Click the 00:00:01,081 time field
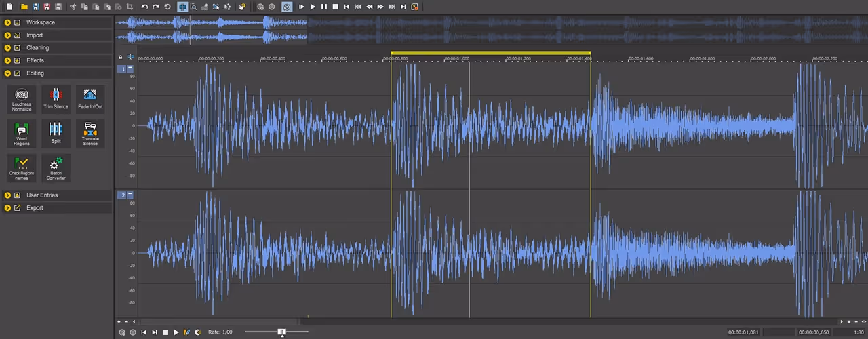This screenshot has height=339, width=868. click(743, 332)
